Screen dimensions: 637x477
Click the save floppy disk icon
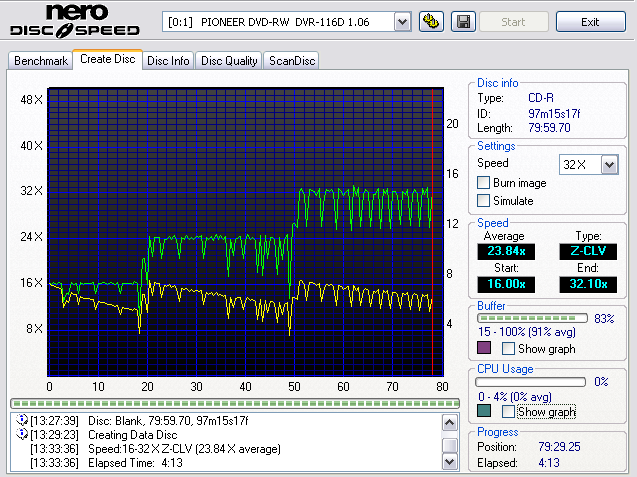click(x=463, y=22)
